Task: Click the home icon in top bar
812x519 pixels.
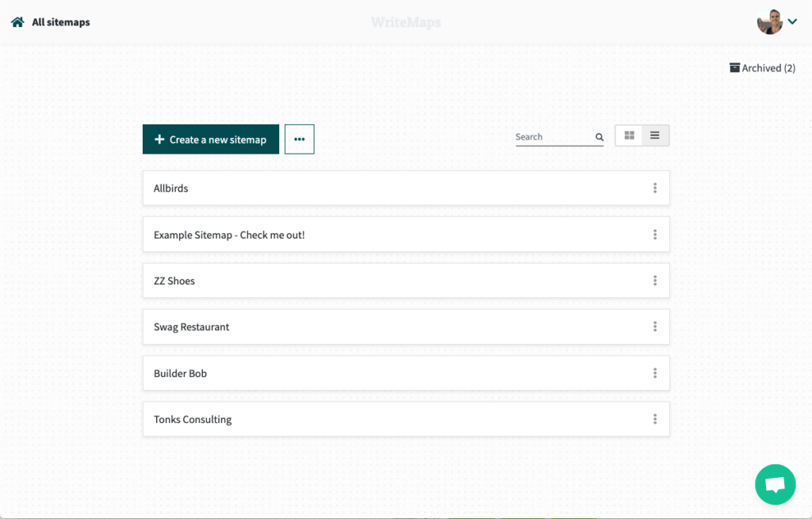Action: coord(16,21)
